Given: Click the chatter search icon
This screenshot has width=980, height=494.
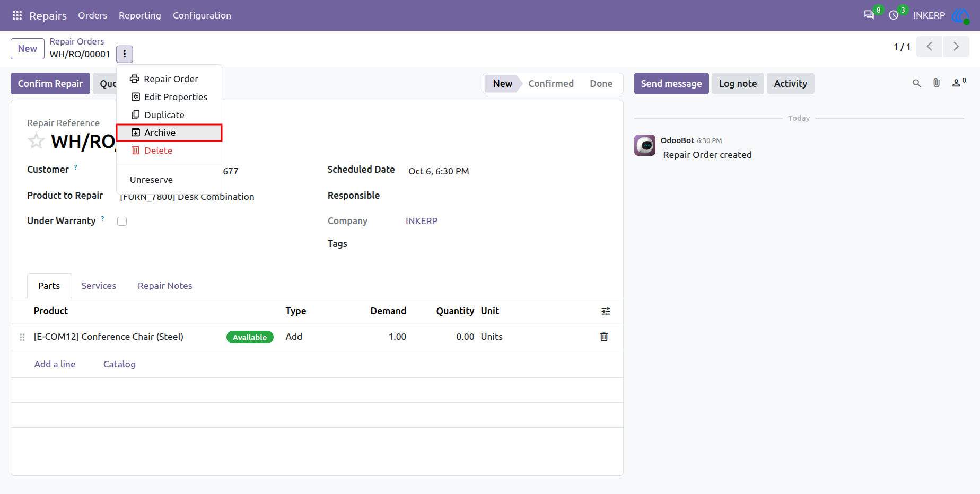Looking at the screenshot, I should [x=916, y=83].
